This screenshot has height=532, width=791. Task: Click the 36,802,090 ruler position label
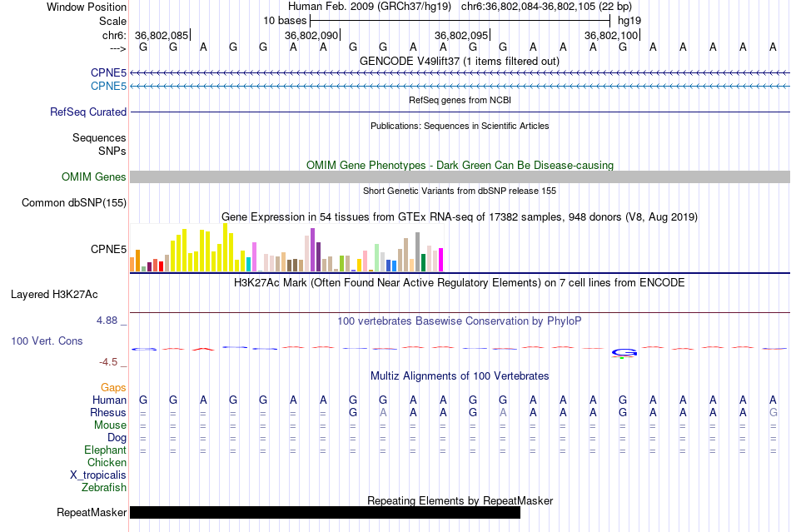311,35
